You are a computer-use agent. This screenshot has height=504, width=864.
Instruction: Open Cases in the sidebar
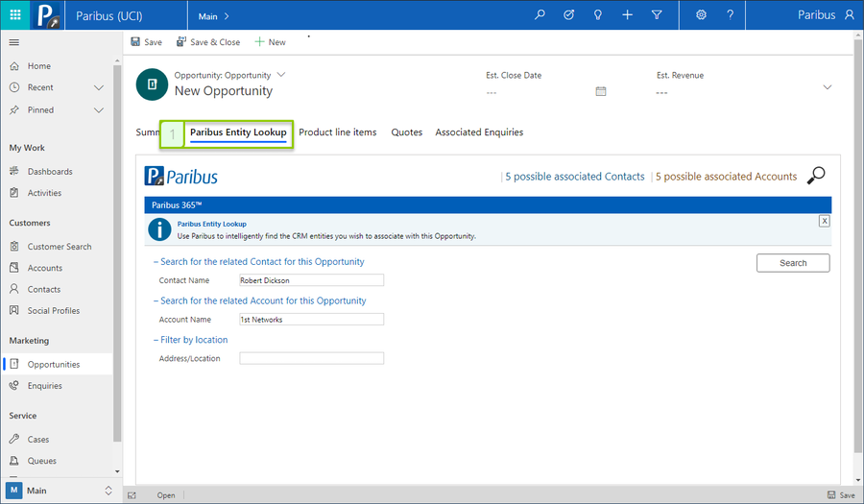tap(38, 440)
